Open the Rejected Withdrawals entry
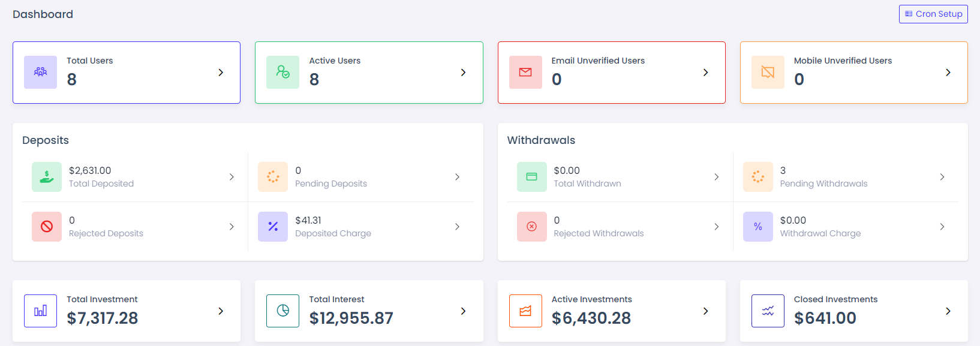 click(x=598, y=227)
